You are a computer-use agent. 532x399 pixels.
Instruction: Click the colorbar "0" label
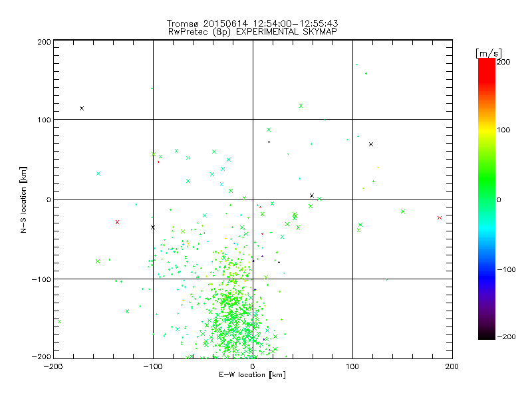click(x=499, y=199)
